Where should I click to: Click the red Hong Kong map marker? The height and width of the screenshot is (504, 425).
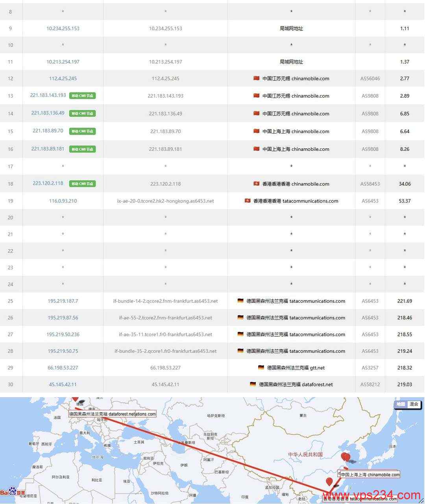329,481
